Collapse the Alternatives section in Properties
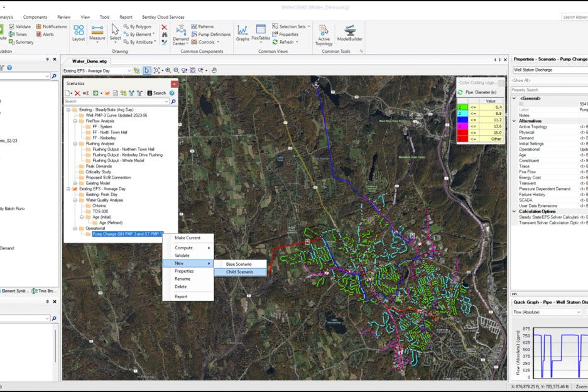Image resolution: width=588 pixels, height=392 pixels. (514, 121)
